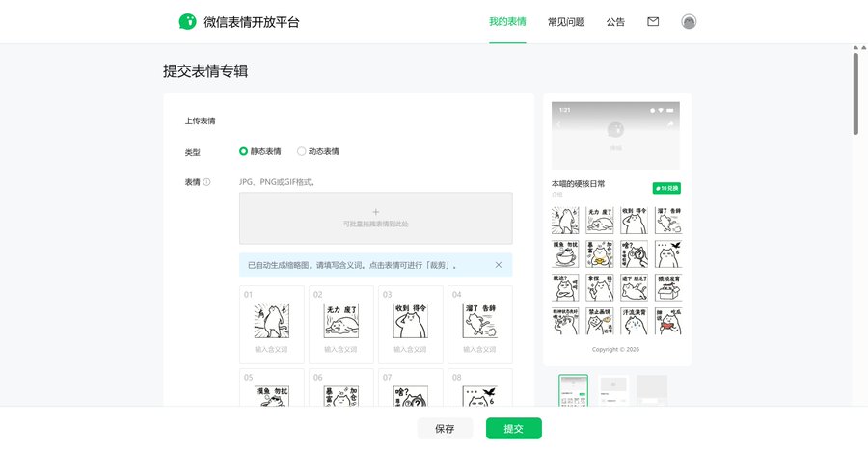Click the sticker drag-and-drop upload box
Screen dimensions: 868x450
coord(376,218)
